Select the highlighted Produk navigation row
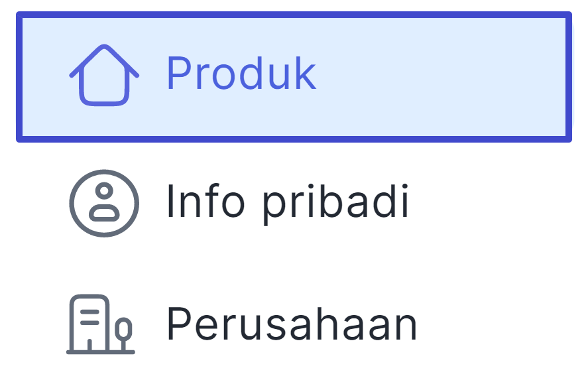 coord(294,77)
